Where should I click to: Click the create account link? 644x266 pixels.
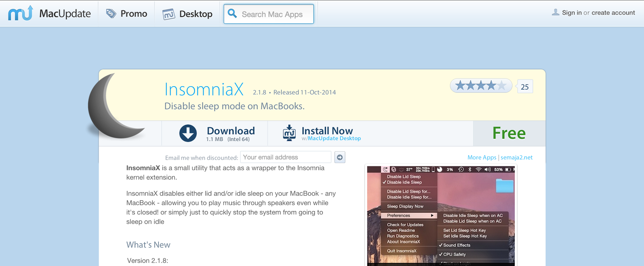613,12
